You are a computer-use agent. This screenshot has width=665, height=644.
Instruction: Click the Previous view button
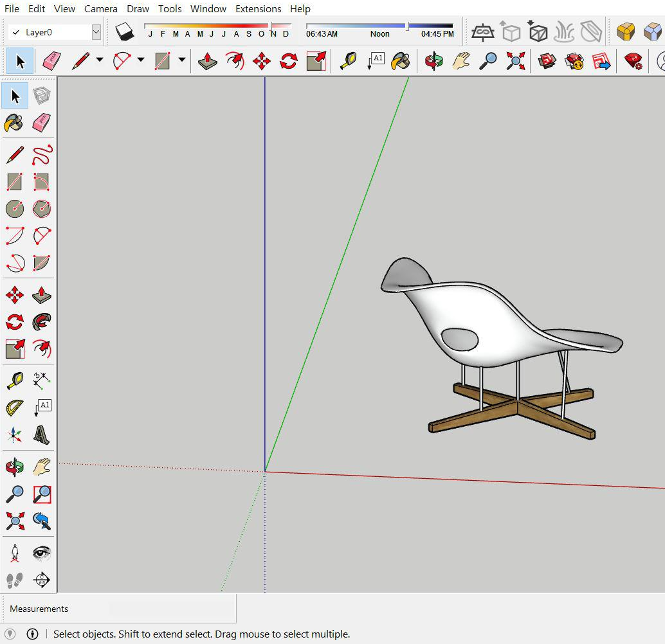(42, 521)
